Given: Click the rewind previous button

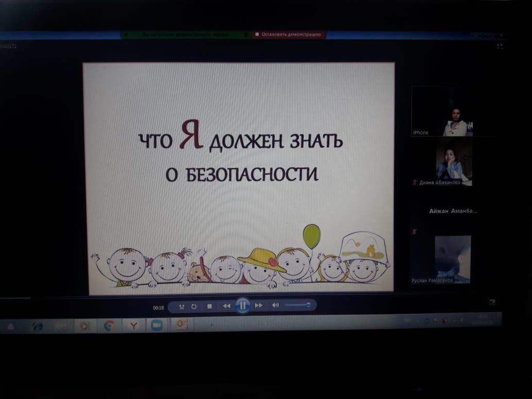Looking at the screenshot, I should tap(226, 306).
